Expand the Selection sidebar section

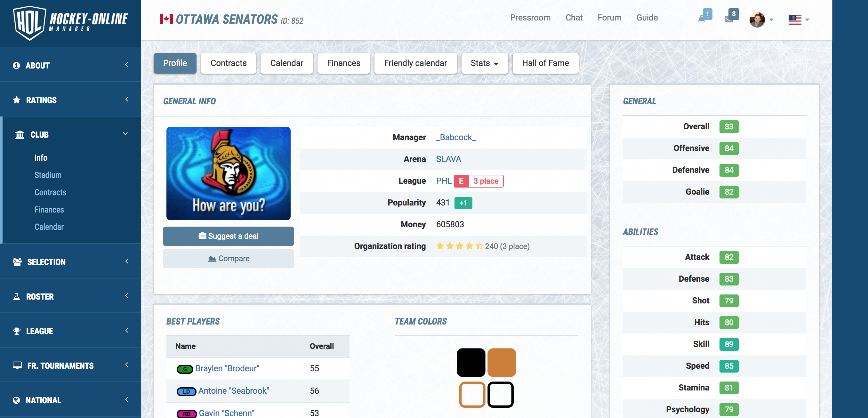[x=127, y=261]
